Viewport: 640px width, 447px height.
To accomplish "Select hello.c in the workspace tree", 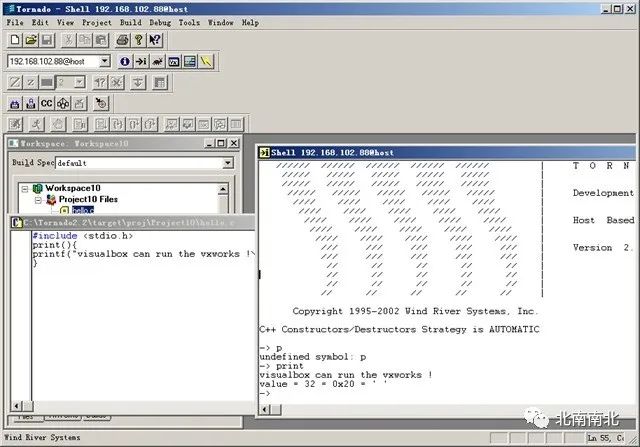I will pyautogui.click(x=83, y=210).
